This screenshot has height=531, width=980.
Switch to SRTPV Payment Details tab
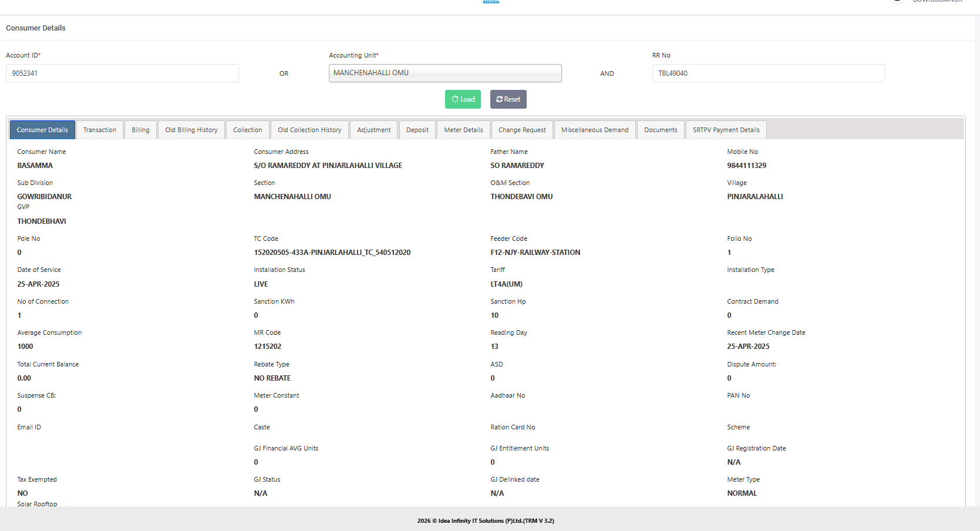tap(726, 130)
